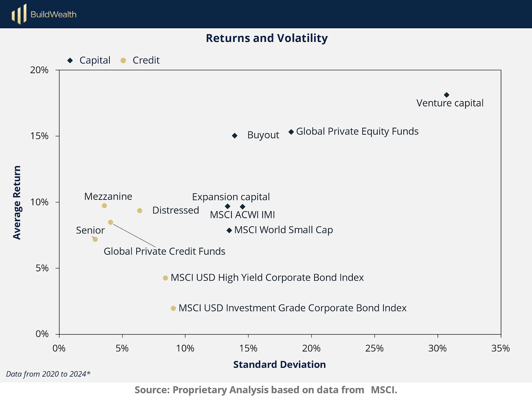
Task: Click the MSCI ACWI IMI label
Action: [x=242, y=215]
